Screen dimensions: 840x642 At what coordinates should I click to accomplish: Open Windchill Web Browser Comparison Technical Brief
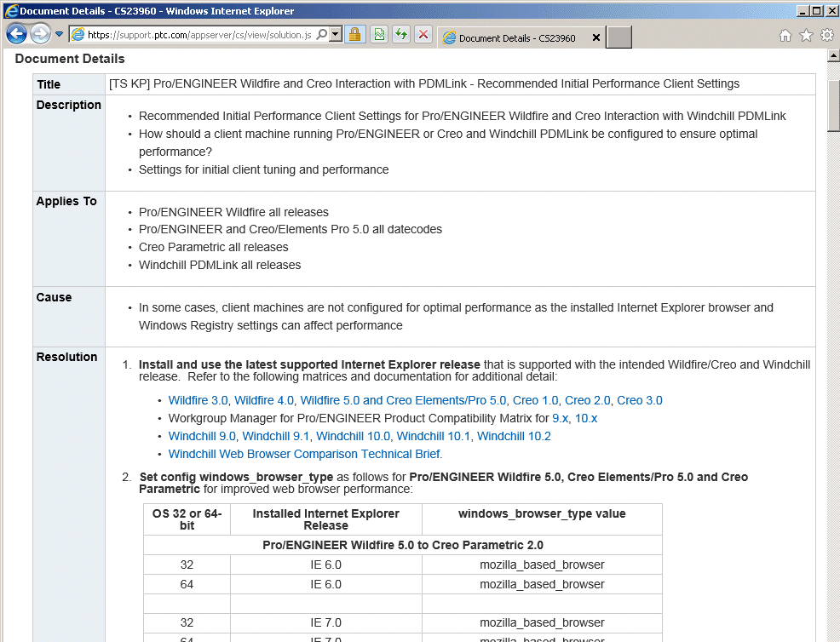click(x=303, y=454)
